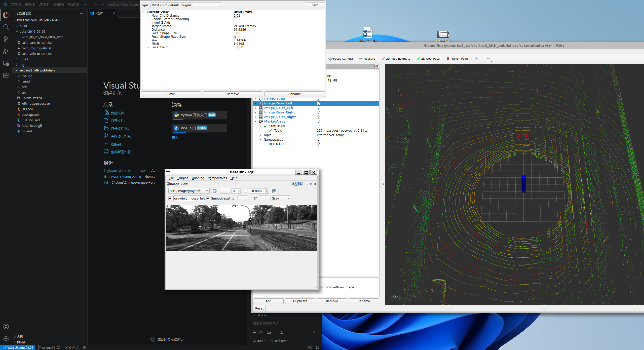Open the rqt File menu
Image resolution: width=644 pixels, height=350 pixels.
171,178
